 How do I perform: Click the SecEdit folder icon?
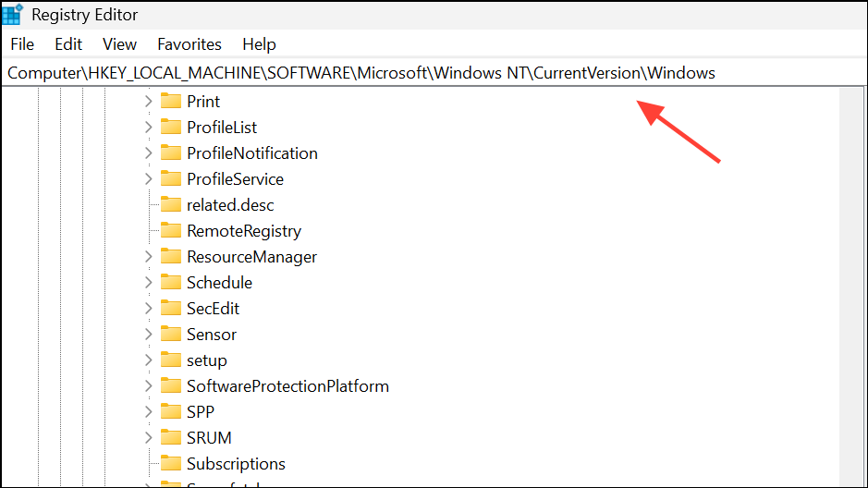click(x=170, y=308)
